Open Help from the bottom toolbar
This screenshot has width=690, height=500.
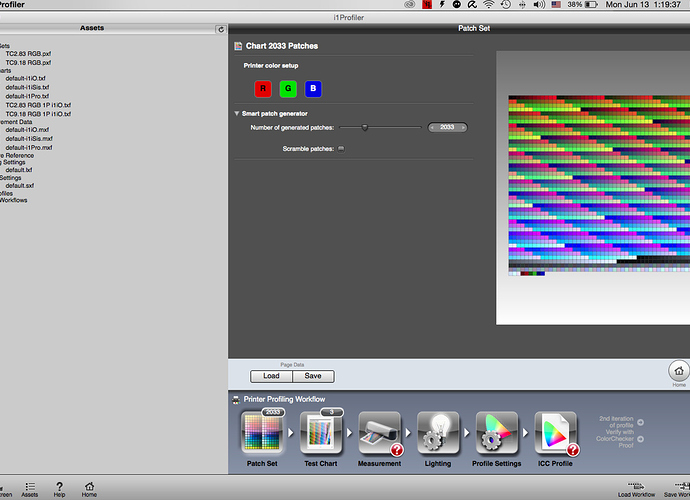click(59, 489)
